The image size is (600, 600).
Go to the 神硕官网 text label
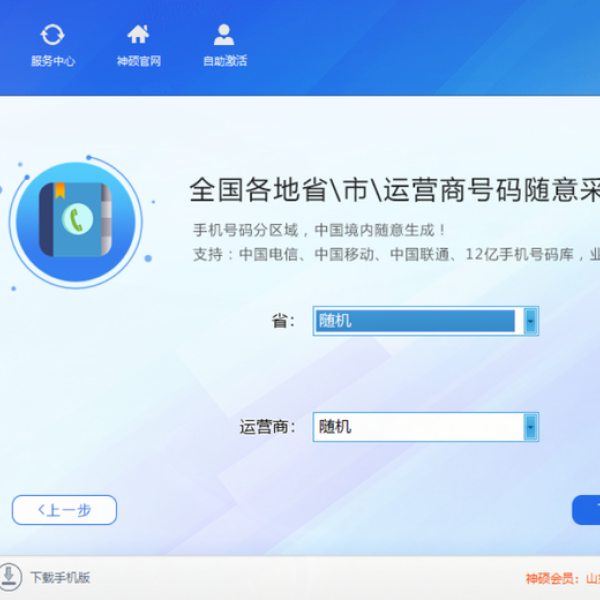point(139,61)
